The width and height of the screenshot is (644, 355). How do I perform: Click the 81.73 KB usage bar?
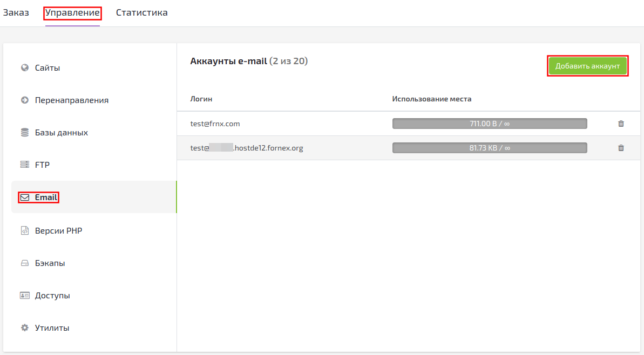point(489,148)
